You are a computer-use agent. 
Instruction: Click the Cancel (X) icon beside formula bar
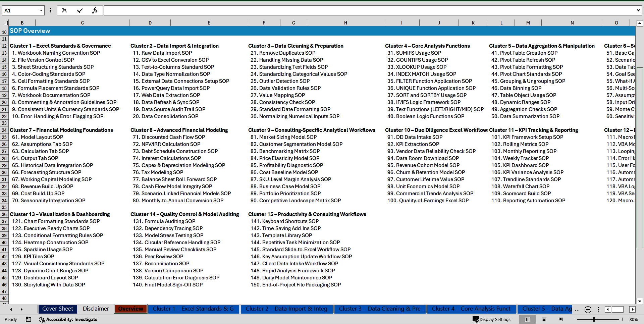coord(65,10)
